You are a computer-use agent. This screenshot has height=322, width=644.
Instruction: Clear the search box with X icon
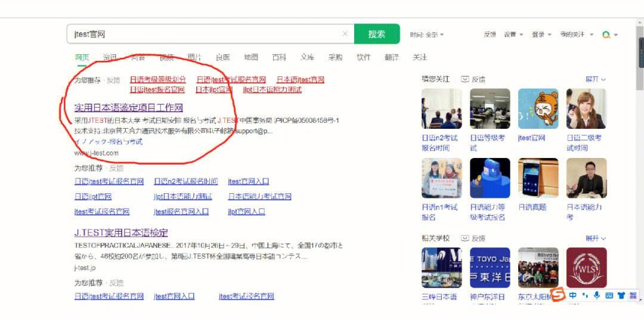(x=345, y=34)
